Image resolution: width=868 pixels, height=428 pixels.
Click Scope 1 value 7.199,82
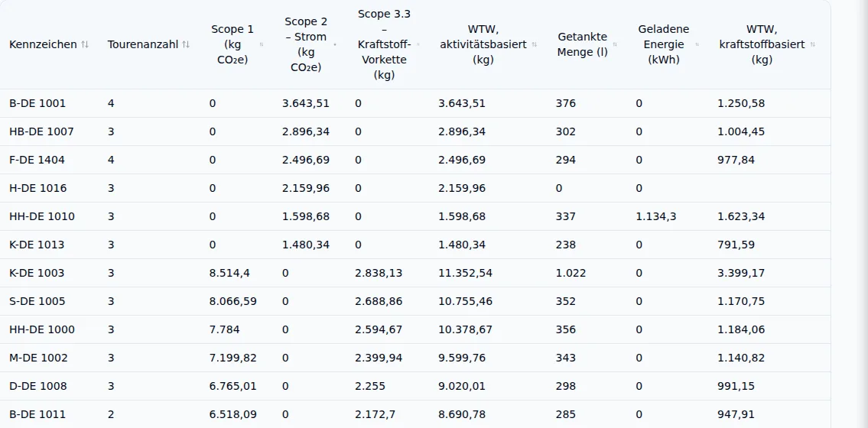pos(233,358)
